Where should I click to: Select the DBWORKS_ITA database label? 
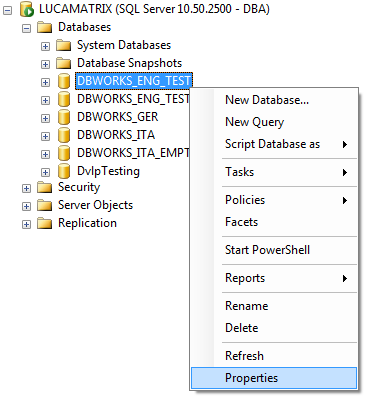116,135
